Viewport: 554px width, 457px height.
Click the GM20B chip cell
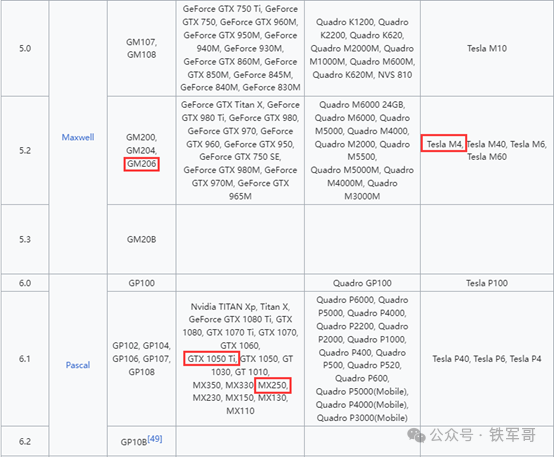click(x=141, y=239)
